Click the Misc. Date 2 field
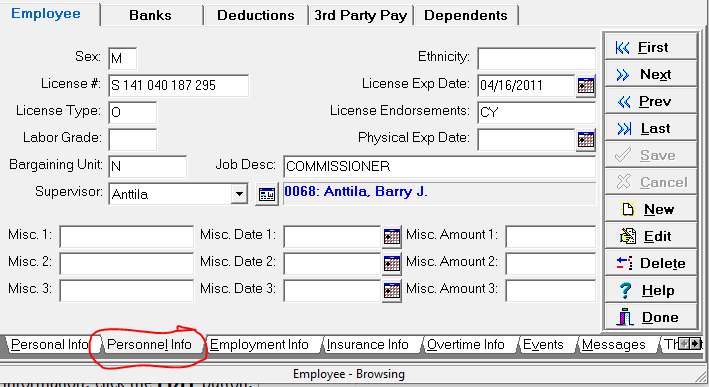709x387 pixels. click(332, 264)
